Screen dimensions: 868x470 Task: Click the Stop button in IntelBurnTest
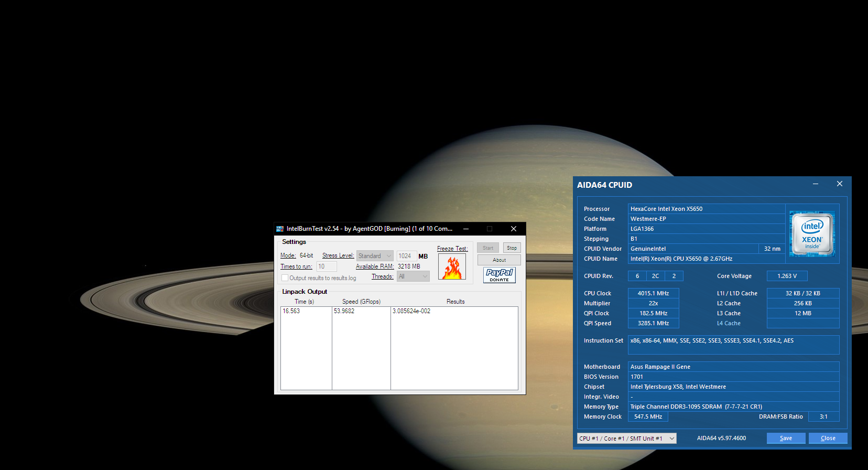[x=512, y=248]
